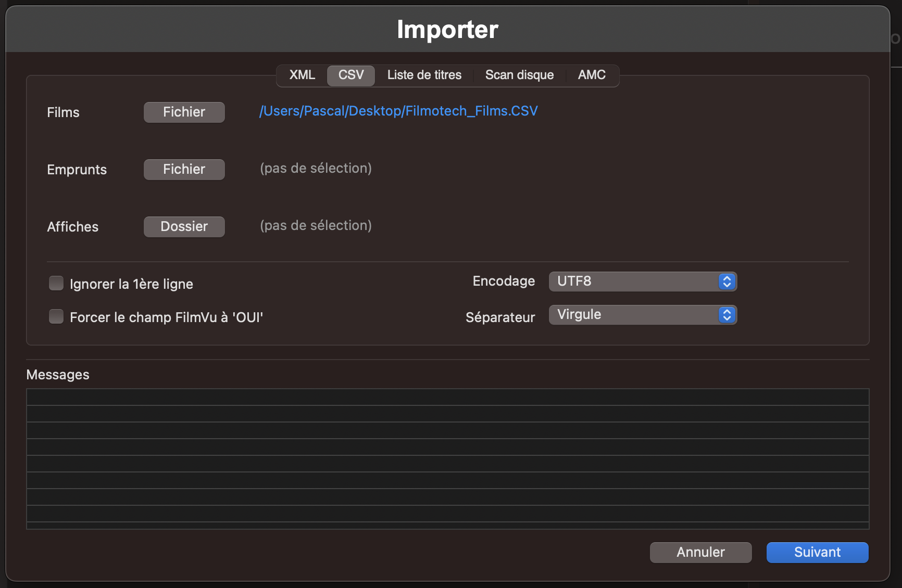Viewport: 902px width, 588px height.
Task: Click the Affiches '(pas de sélection)' text
Action: point(316,225)
